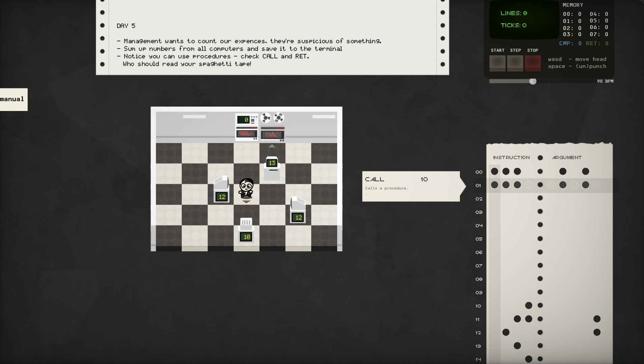Image resolution: width=644 pixels, height=364 pixels.
Task: Punch fourth instruction hole in row 01
Action: pyautogui.click(x=529, y=185)
